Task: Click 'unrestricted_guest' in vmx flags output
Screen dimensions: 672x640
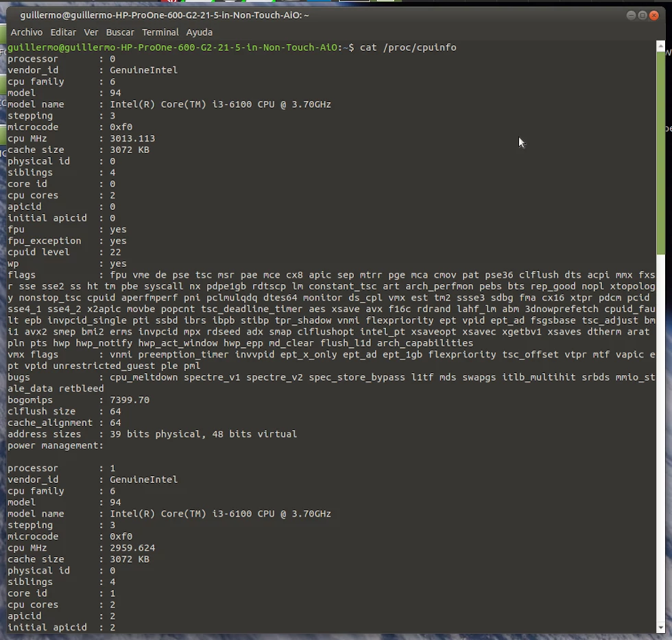Action: pos(104,366)
